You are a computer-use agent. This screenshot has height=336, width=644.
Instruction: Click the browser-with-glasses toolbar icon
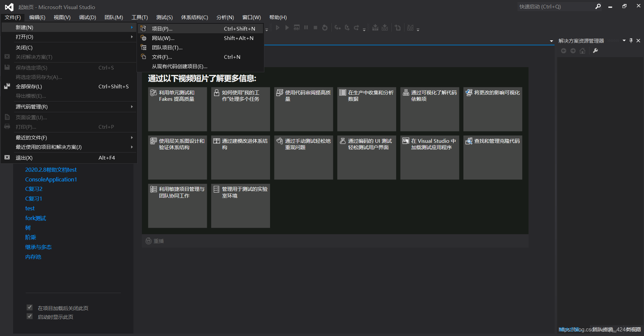pyautogui.click(x=297, y=28)
